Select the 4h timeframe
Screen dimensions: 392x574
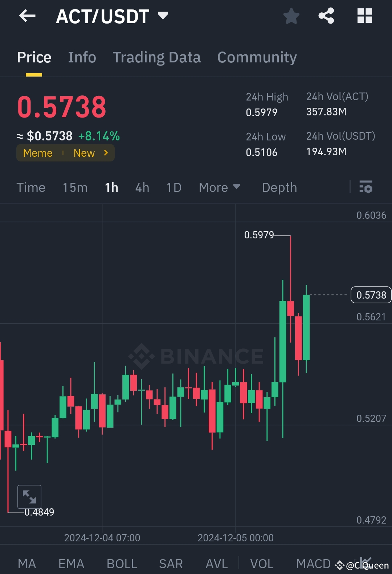point(142,188)
